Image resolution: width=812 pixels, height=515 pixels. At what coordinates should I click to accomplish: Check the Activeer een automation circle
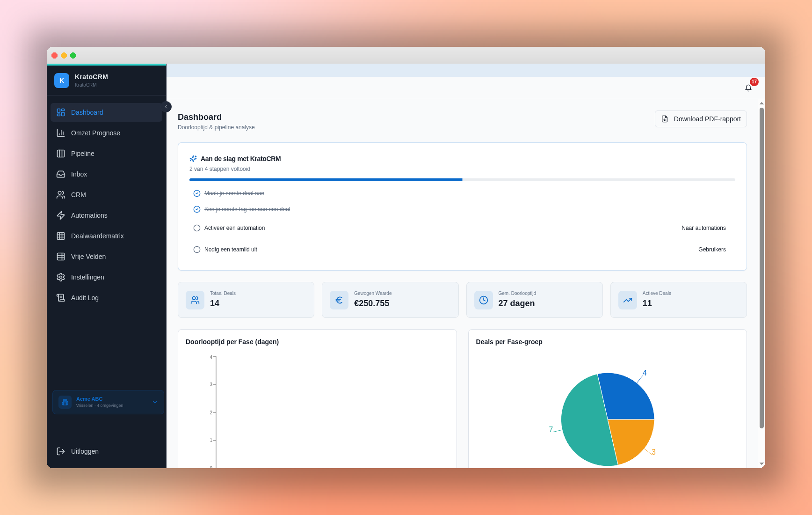click(197, 228)
